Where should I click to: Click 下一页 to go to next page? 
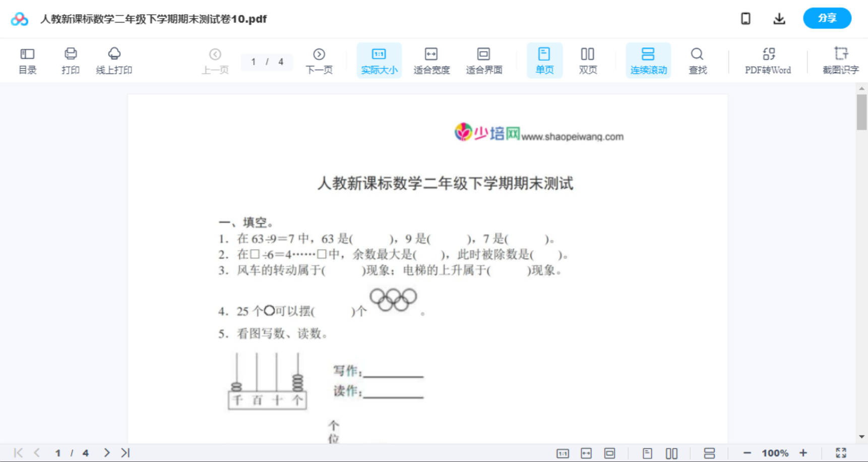coord(319,60)
